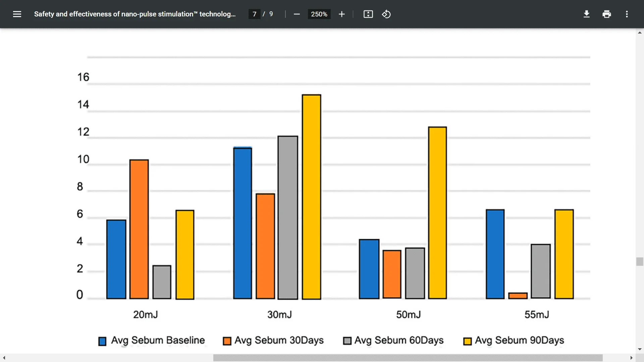
Task: Click the '30mJ' axis label
Action: click(x=279, y=314)
